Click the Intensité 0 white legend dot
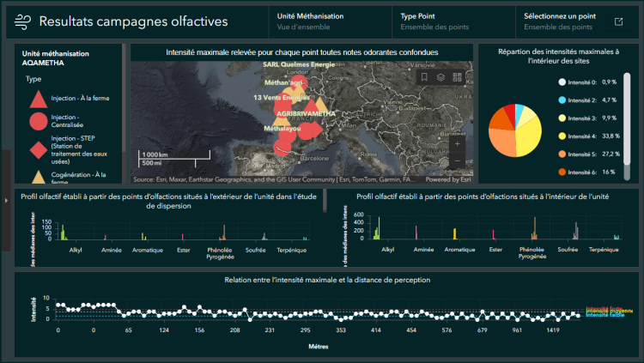The image size is (644, 363). 562,82
